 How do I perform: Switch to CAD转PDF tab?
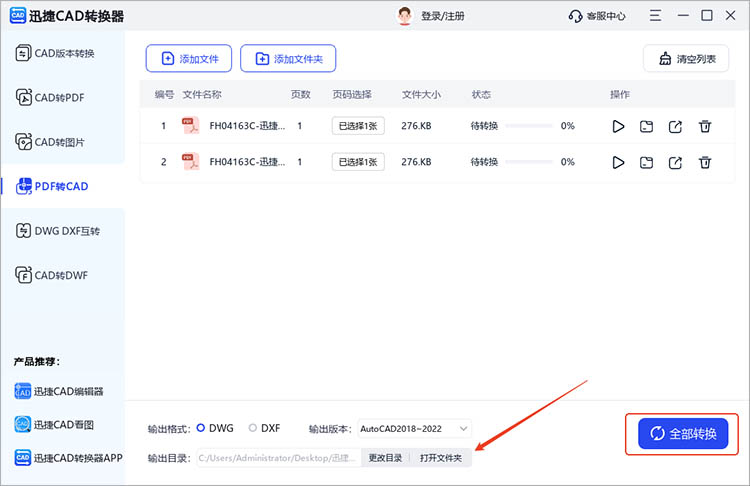pos(50,98)
